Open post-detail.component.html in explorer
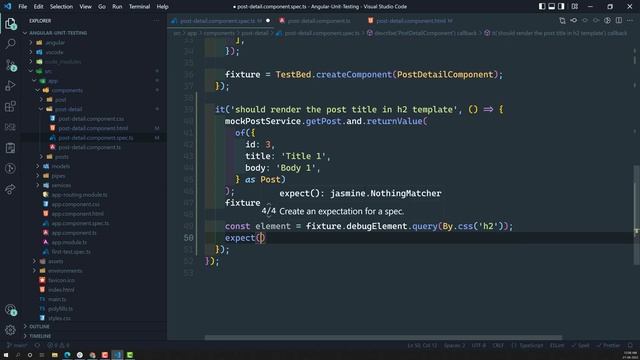The image size is (640, 360). pos(93,128)
